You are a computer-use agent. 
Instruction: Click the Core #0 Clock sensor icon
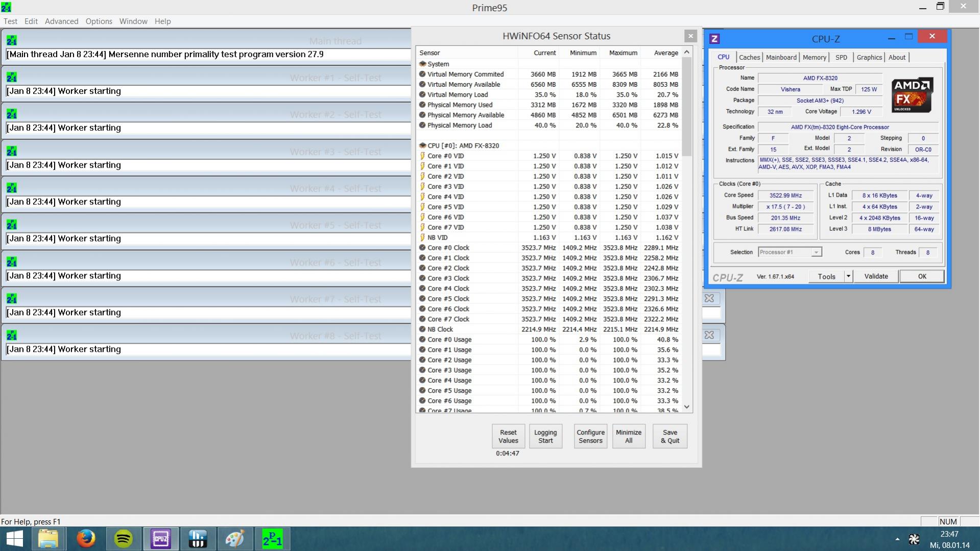pos(422,248)
